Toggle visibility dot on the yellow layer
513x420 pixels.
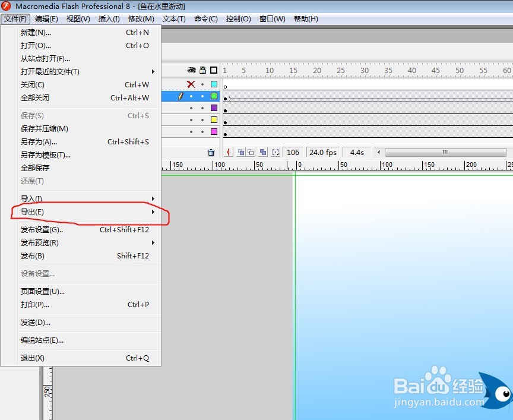click(191, 120)
